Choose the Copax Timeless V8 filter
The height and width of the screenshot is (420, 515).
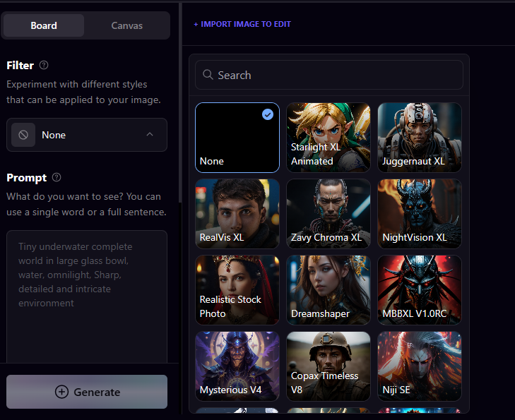point(328,366)
